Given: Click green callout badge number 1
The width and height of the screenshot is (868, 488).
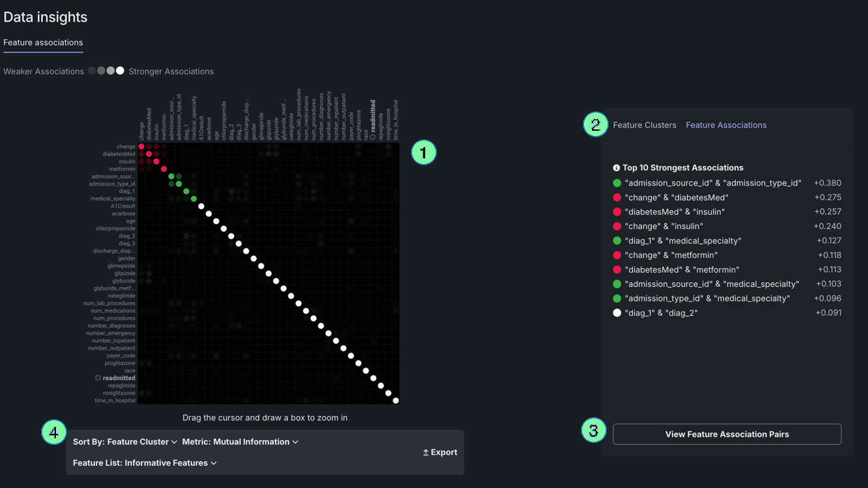Looking at the screenshot, I should click(423, 153).
